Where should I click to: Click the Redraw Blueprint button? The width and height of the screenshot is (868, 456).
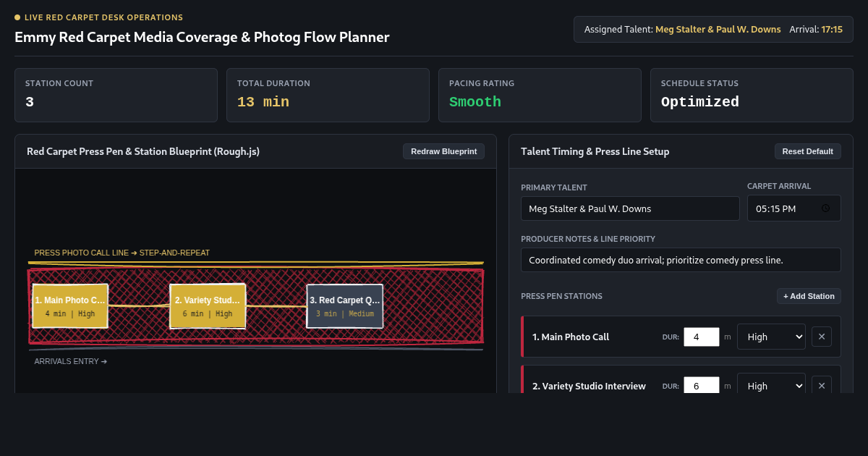coord(444,151)
